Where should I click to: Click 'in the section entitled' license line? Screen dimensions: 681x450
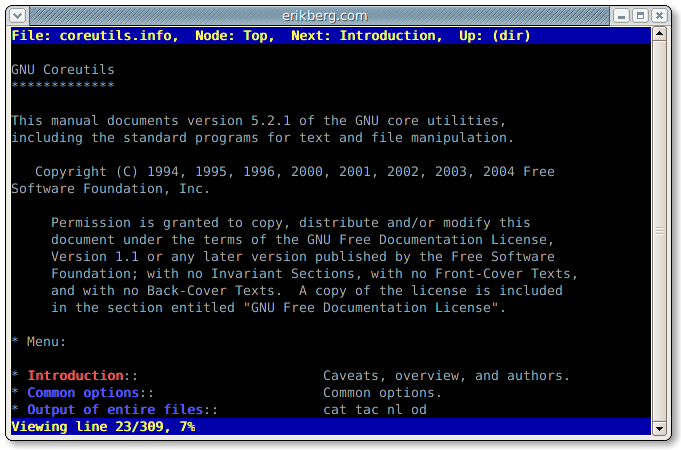278,308
